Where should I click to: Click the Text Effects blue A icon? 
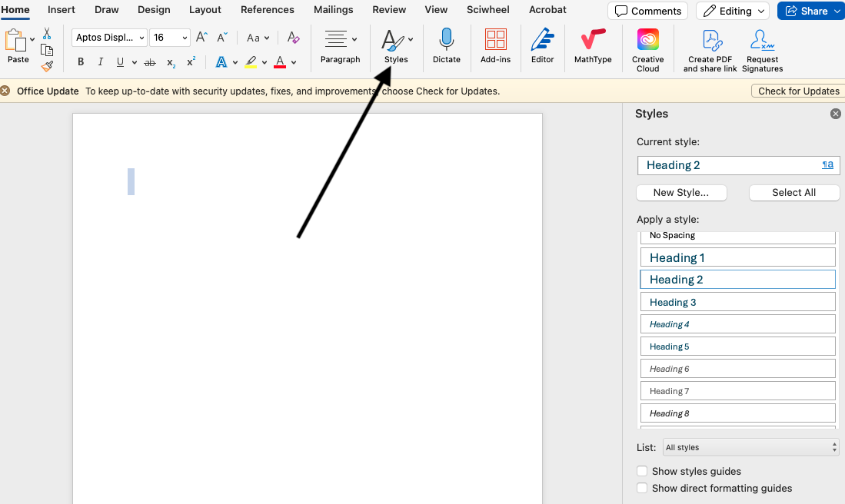(x=221, y=62)
